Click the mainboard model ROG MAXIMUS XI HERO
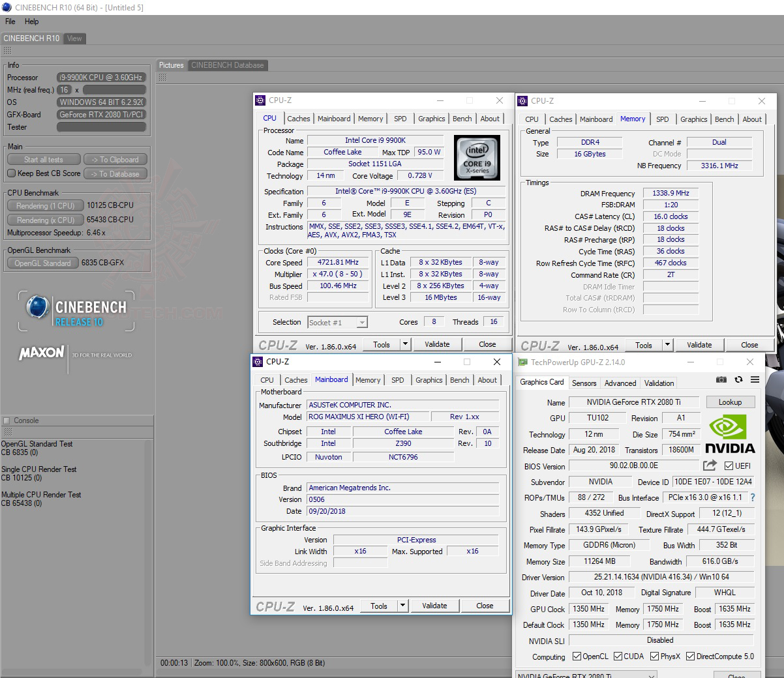The height and width of the screenshot is (678, 784). [x=368, y=417]
